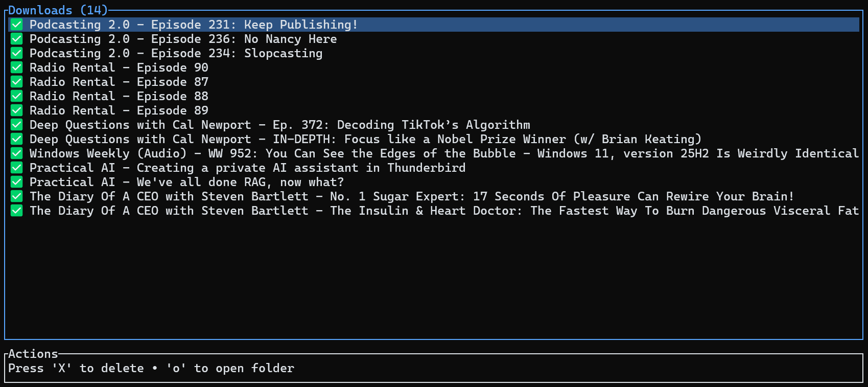
Task: Toggle checkbox for Episode 236: No Nancy Here
Action: point(17,39)
